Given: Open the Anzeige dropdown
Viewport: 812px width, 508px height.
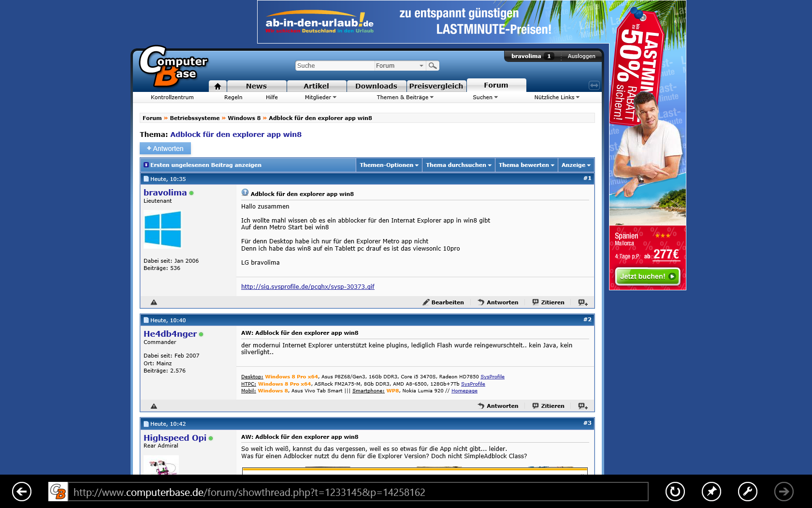Looking at the screenshot, I should (x=576, y=165).
